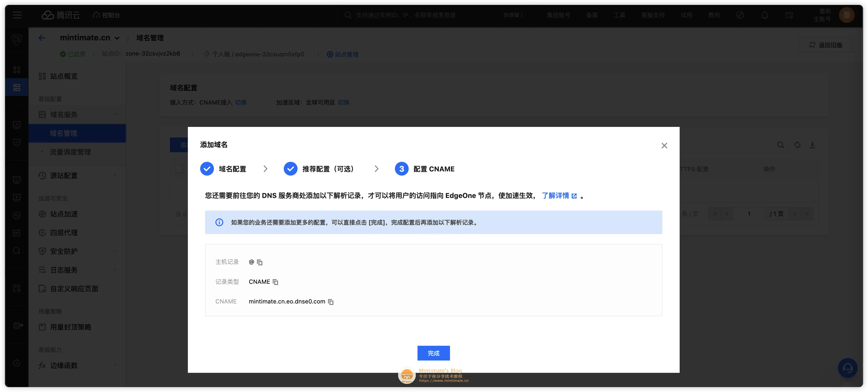Click the table search icon
Screen dimensions: 868x392
(780, 145)
